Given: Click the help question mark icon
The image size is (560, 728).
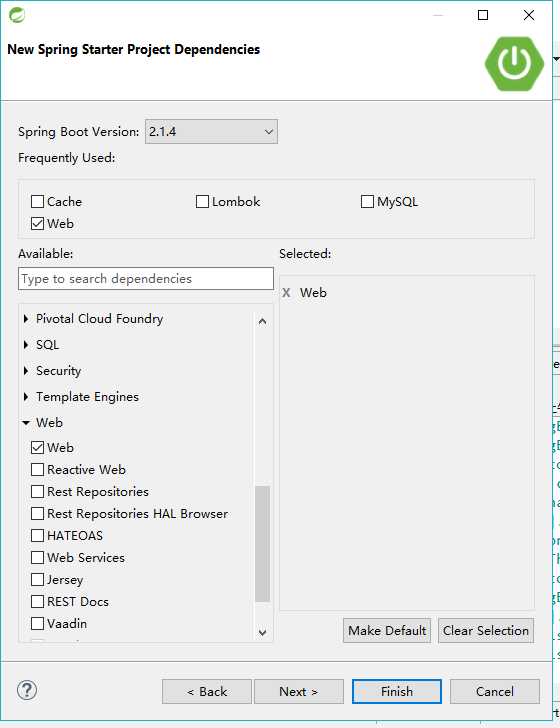Looking at the screenshot, I should 27,690.
